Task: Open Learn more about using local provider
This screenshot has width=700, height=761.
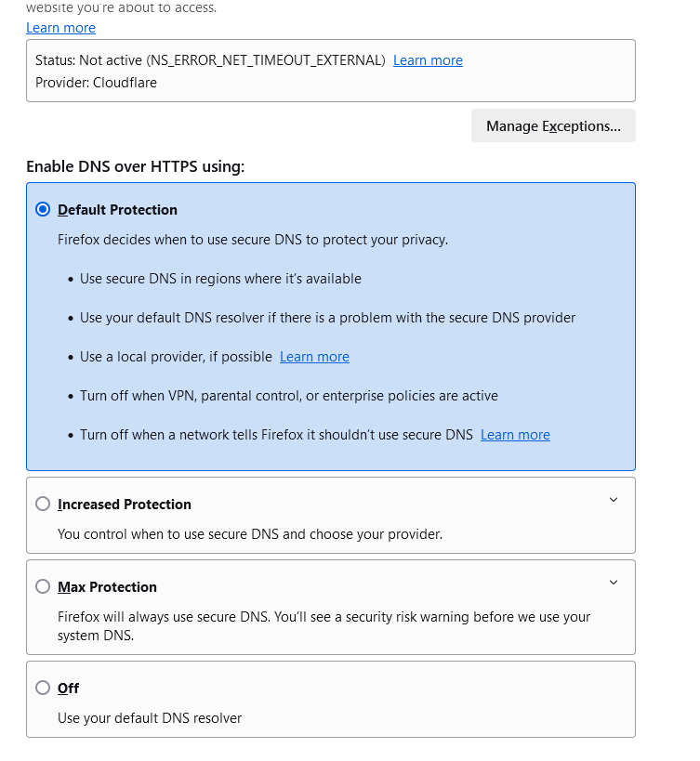Action: pyautogui.click(x=314, y=357)
